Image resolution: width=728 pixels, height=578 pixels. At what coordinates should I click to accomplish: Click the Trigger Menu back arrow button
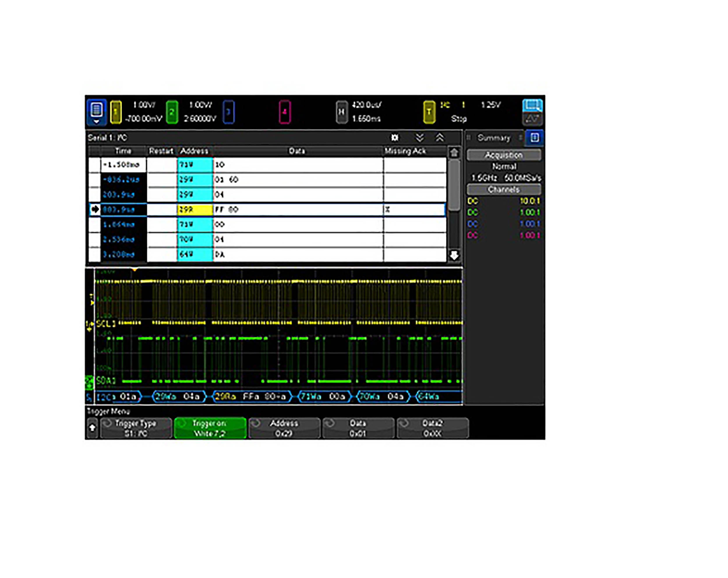click(x=92, y=428)
